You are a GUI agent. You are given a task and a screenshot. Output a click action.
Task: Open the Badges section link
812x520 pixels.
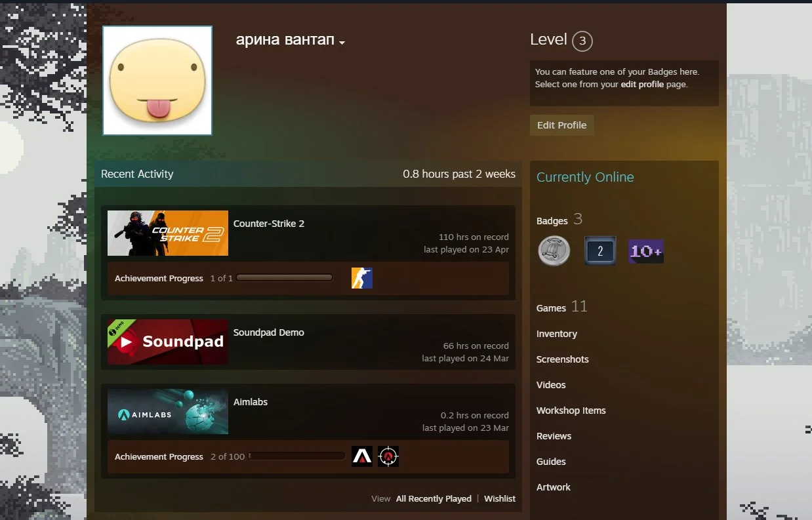point(552,221)
